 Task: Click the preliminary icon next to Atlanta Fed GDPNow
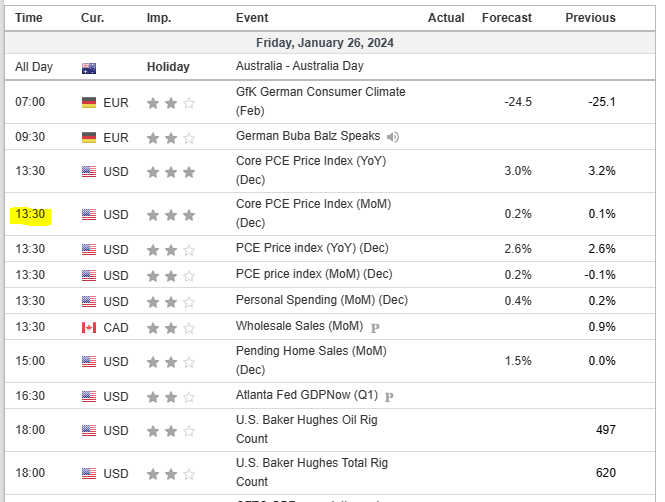[389, 397]
